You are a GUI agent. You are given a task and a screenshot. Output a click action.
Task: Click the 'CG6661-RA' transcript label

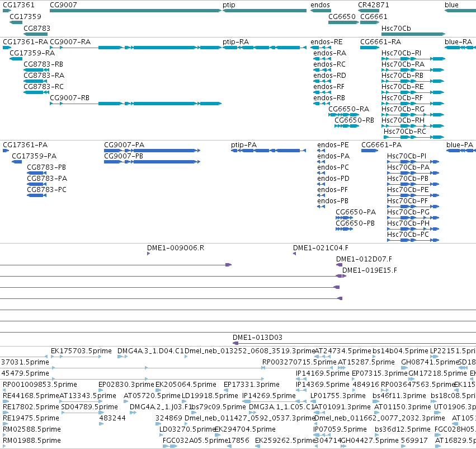(x=380, y=41)
